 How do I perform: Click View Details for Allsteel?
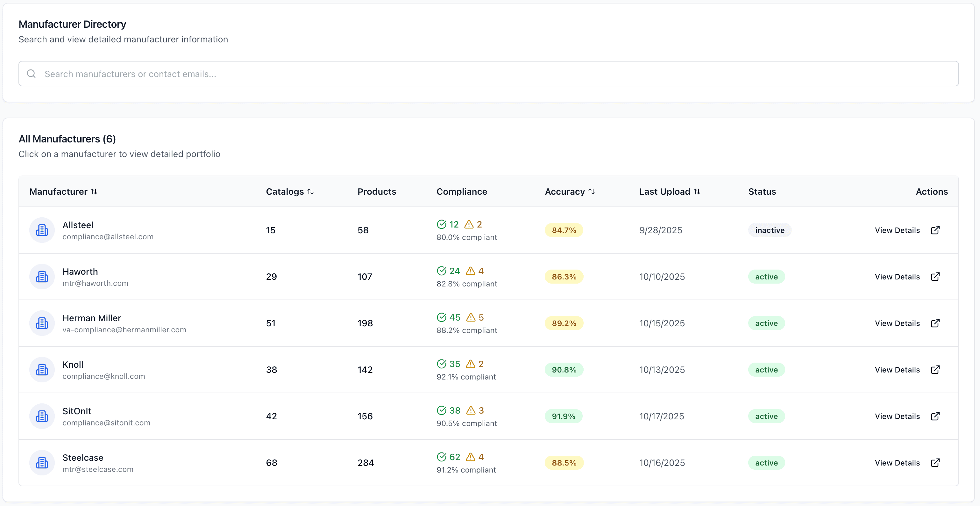coord(897,230)
